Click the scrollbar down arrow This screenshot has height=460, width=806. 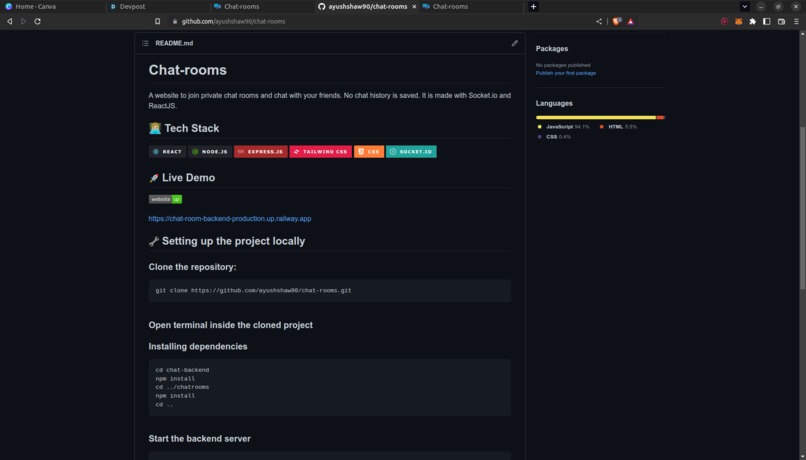(802, 456)
